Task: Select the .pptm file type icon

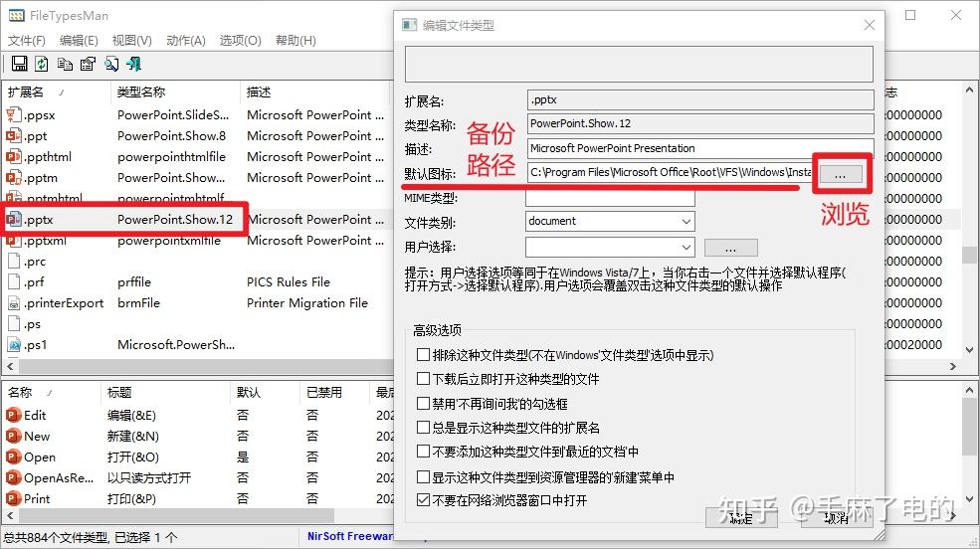Action: pyautogui.click(x=14, y=177)
